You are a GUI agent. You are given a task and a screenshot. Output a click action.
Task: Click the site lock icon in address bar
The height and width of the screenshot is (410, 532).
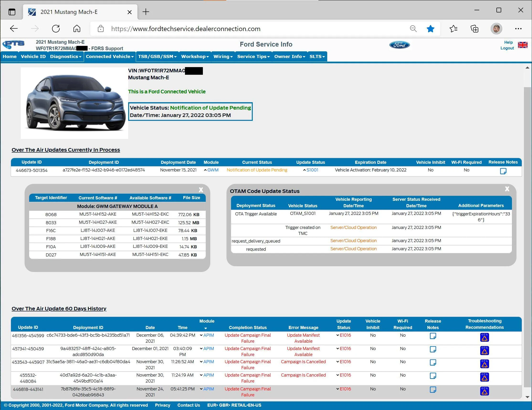tap(101, 29)
